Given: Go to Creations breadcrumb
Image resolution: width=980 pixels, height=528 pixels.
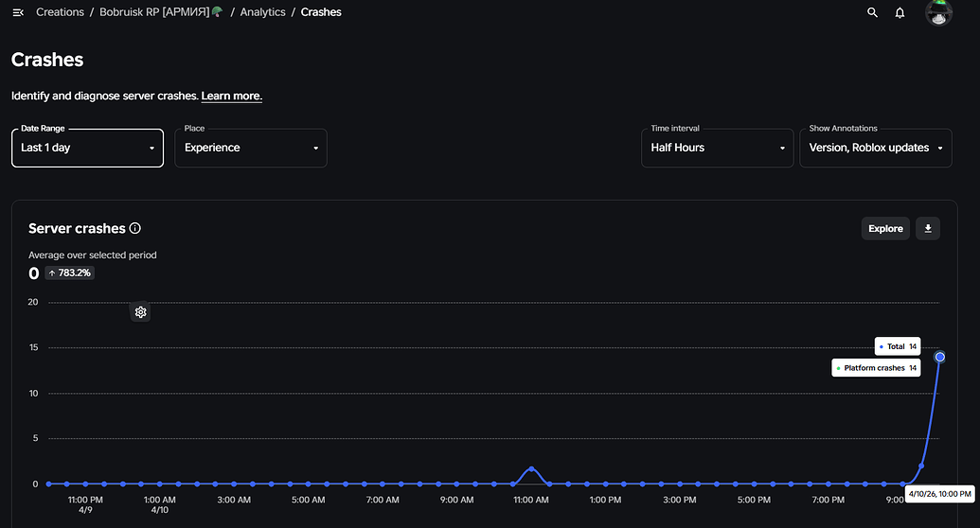Looking at the screenshot, I should tap(60, 12).
